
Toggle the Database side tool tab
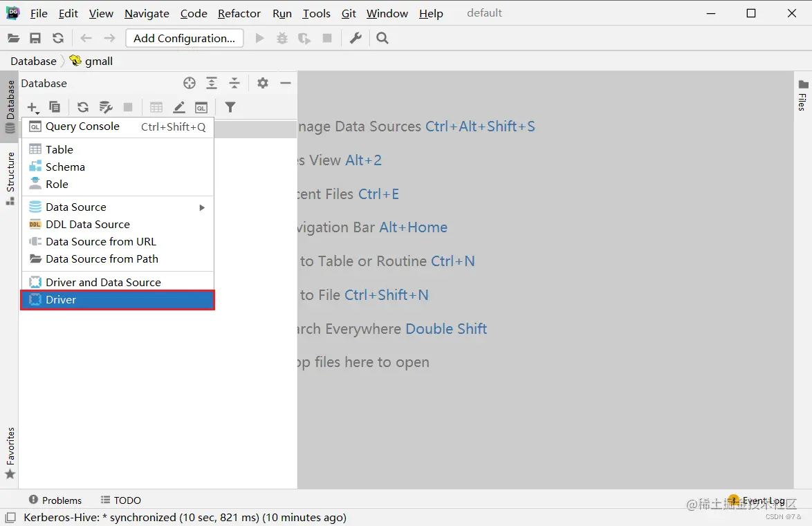[x=10, y=106]
